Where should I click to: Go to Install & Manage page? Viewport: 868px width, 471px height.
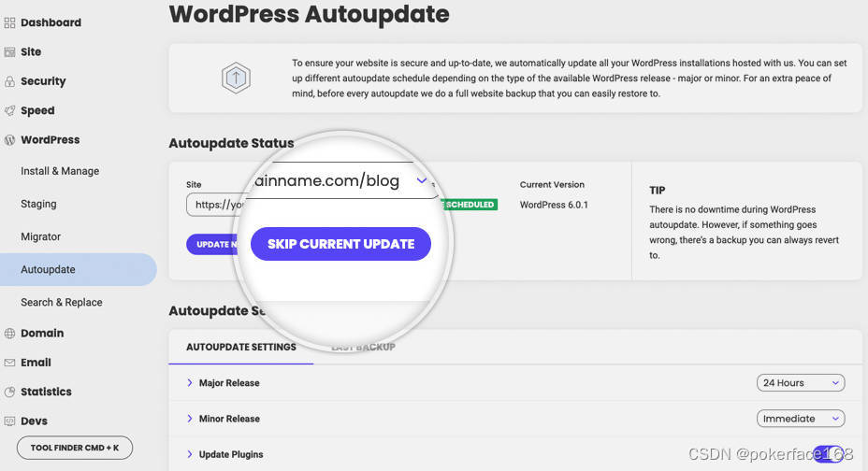[60, 171]
